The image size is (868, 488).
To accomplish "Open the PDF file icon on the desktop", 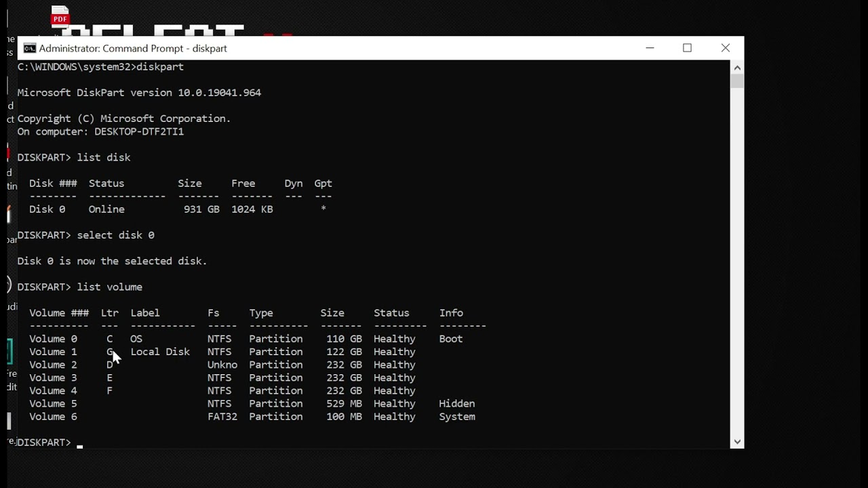I will (60, 16).
